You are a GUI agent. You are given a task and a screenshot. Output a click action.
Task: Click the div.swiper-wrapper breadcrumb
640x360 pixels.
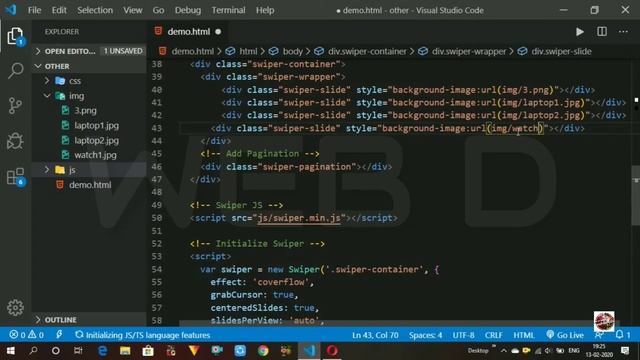click(469, 51)
